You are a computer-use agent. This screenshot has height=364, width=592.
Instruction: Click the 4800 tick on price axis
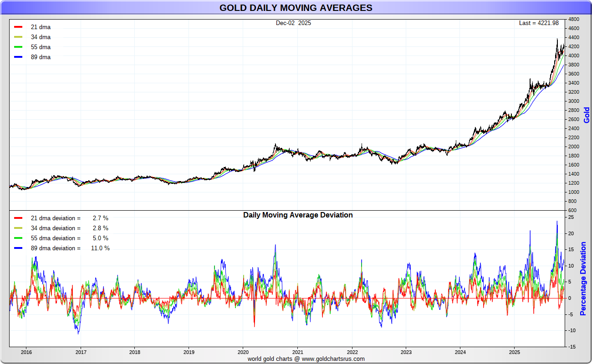tap(573, 20)
